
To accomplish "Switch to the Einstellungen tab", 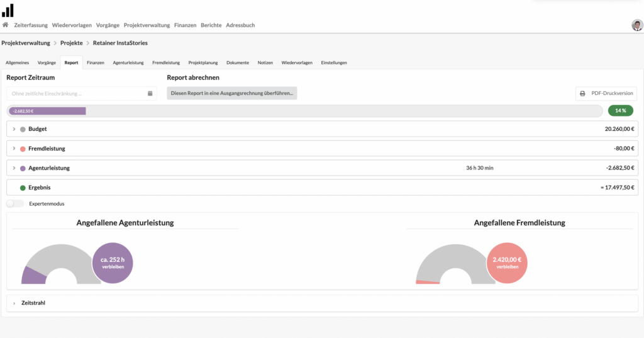I will coord(333,62).
